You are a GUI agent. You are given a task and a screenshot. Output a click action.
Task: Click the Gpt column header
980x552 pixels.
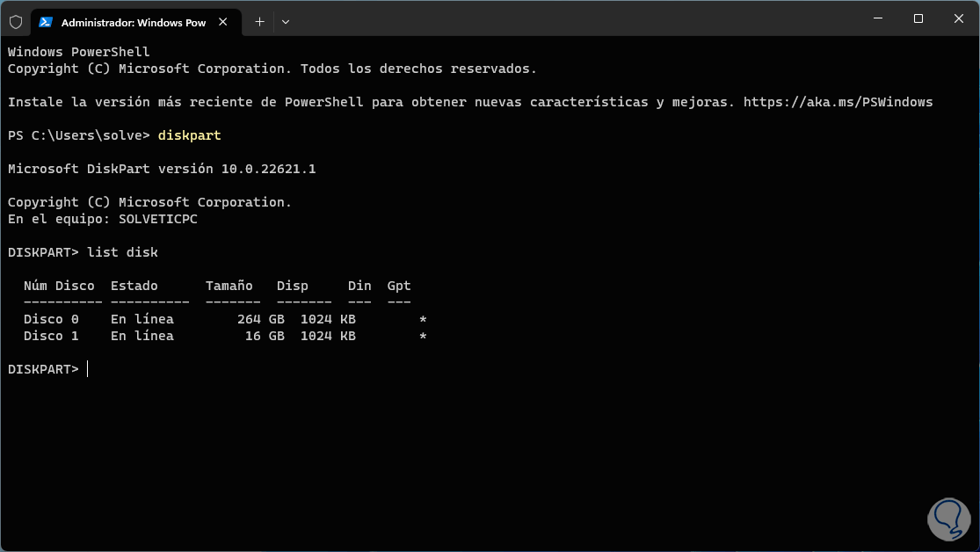[399, 286]
